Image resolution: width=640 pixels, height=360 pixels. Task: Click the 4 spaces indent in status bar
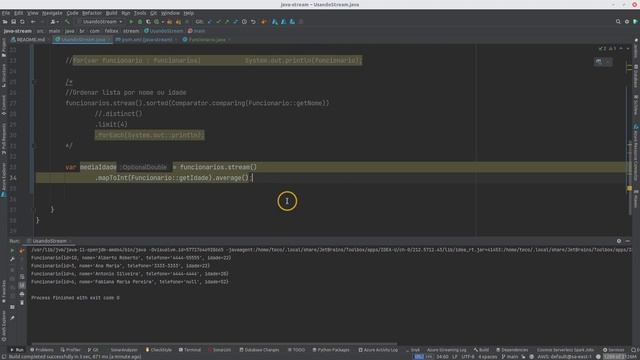[x=488, y=357]
